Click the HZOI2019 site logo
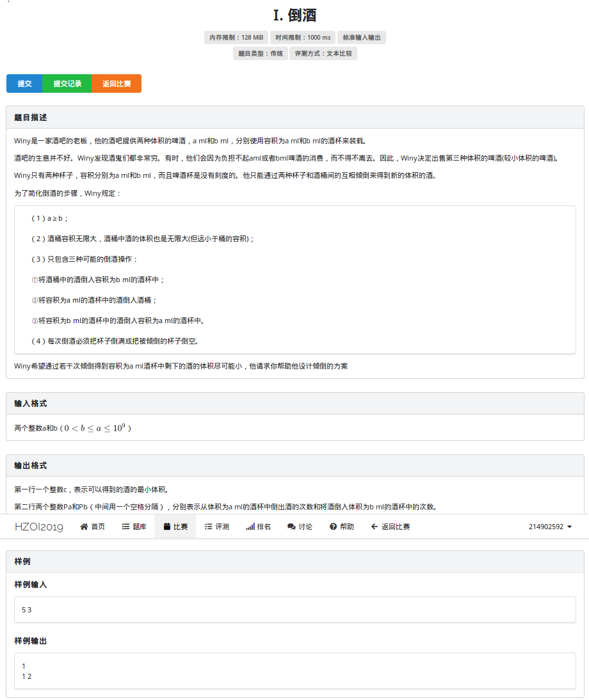The width and height of the screenshot is (589, 700). [x=39, y=527]
